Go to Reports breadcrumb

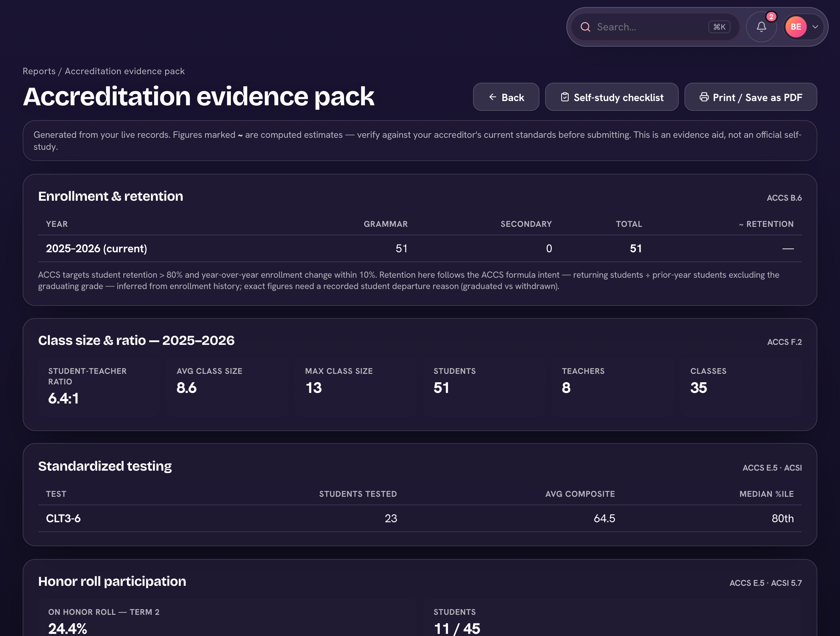click(x=39, y=71)
